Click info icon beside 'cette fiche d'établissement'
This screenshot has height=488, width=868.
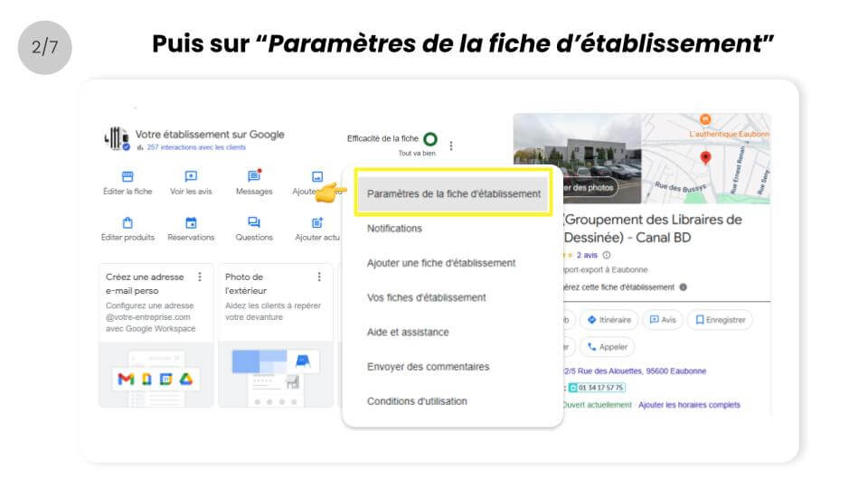[684, 287]
